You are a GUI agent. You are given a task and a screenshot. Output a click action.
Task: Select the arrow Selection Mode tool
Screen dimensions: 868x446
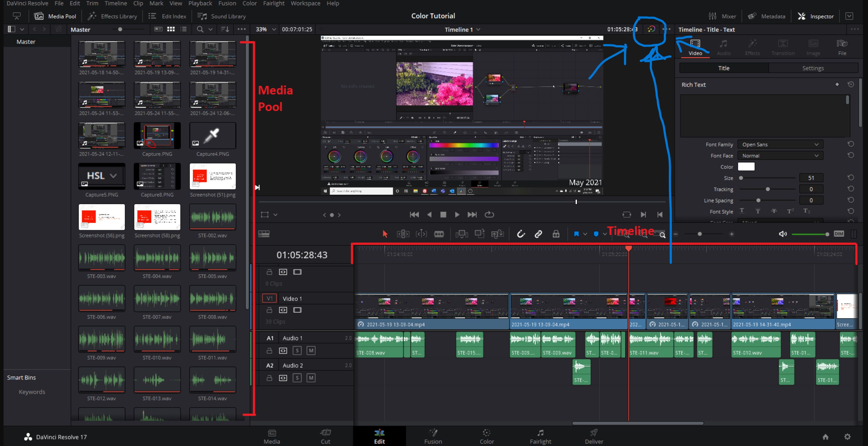[385, 234]
